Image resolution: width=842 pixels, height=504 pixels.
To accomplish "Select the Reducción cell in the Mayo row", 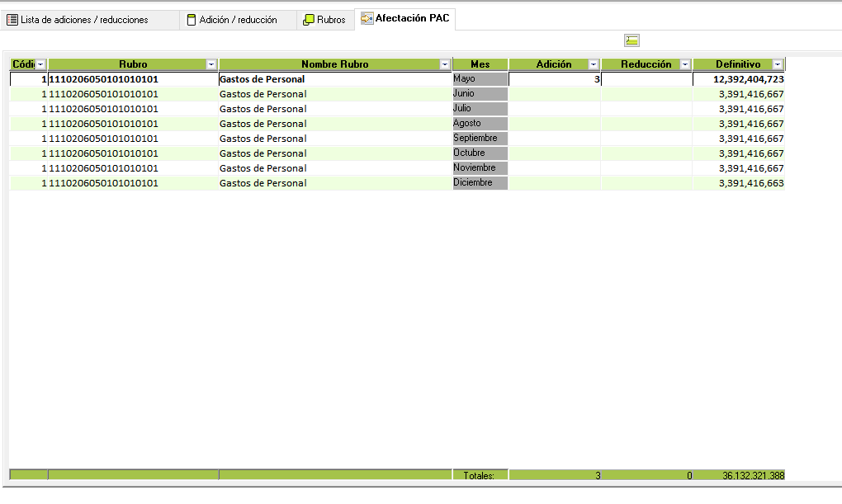I will 646,79.
